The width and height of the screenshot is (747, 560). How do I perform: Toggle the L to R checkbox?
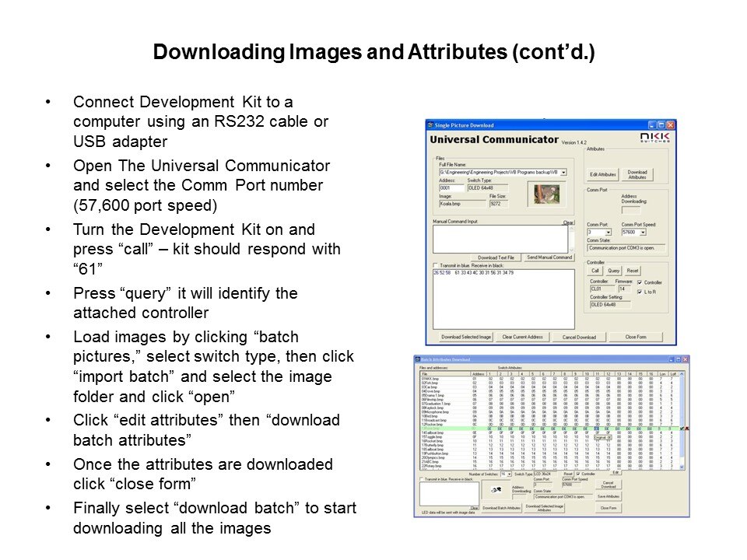tap(640, 290)
